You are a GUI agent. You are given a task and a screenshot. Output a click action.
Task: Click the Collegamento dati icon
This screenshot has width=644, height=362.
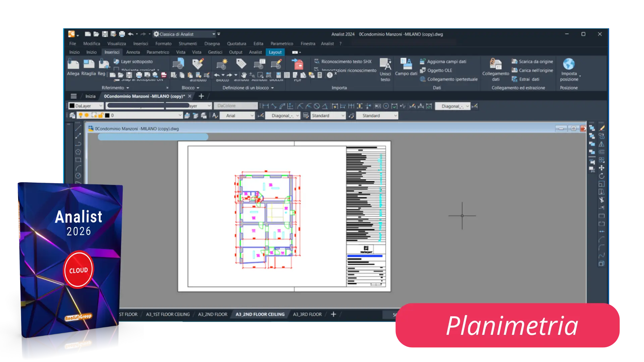pos(495,64)
